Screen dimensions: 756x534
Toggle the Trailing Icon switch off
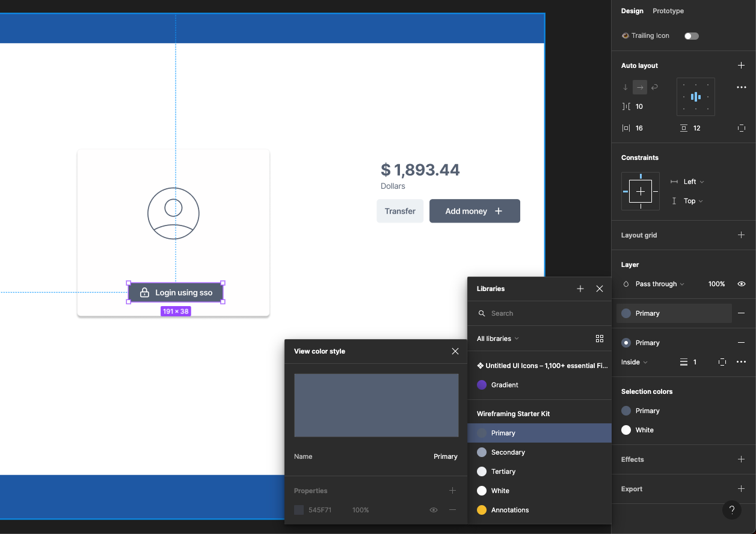(691, 35)
